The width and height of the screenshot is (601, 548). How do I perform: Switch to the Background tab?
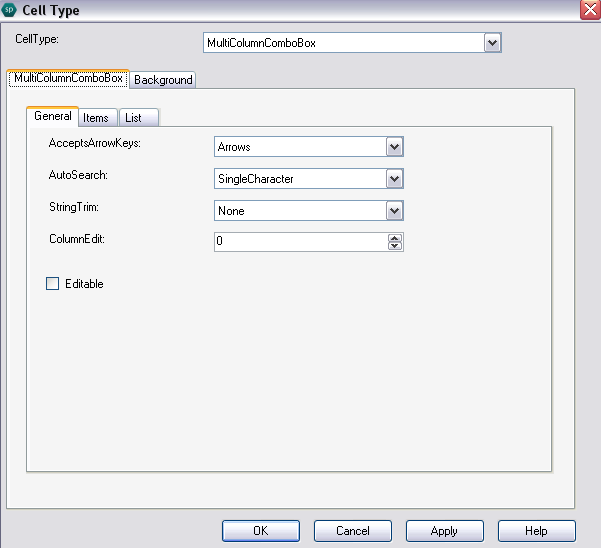pos(163,80)
